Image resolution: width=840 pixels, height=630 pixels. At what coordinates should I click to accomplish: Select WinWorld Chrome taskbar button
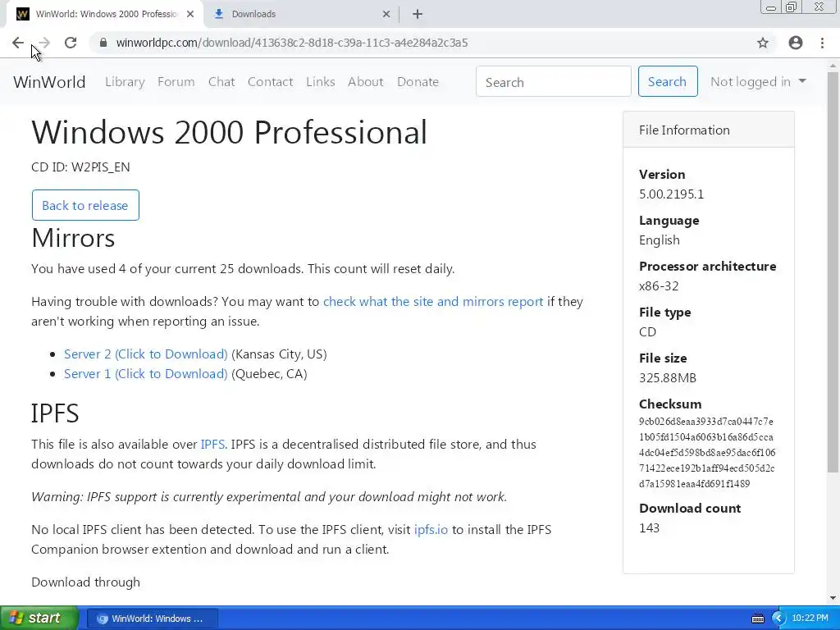[152, 619]
